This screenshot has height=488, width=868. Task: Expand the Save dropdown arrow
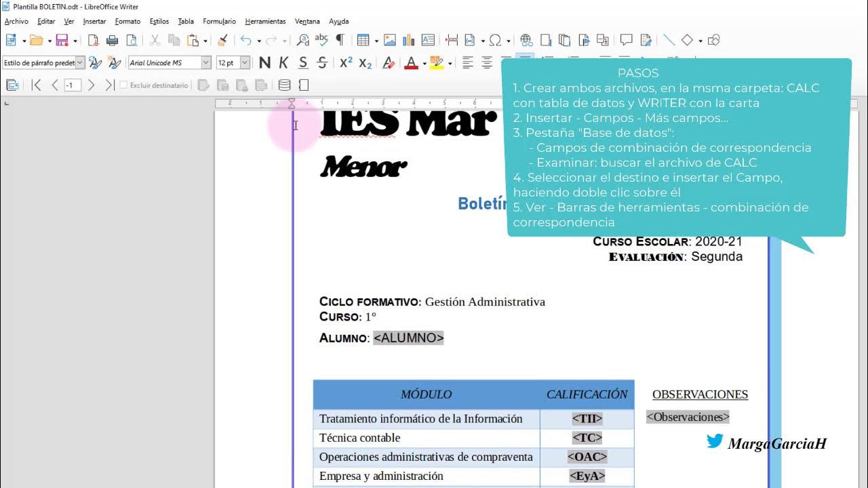tap(74, 41)
